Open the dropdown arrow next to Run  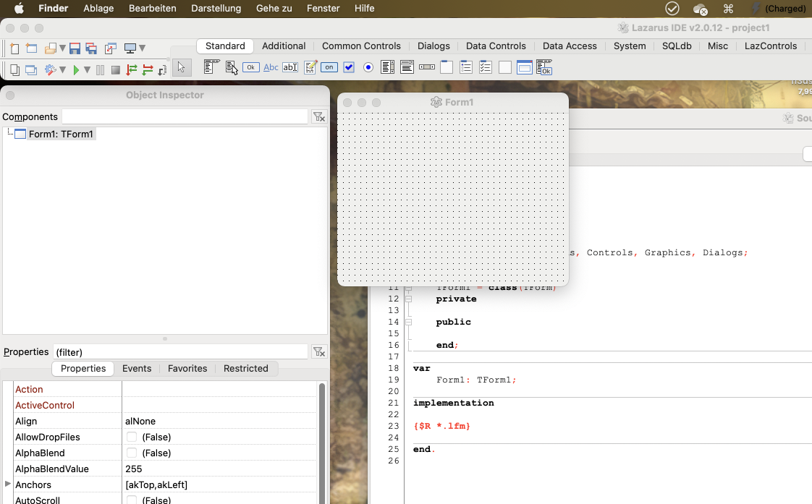tap(87, 70)
